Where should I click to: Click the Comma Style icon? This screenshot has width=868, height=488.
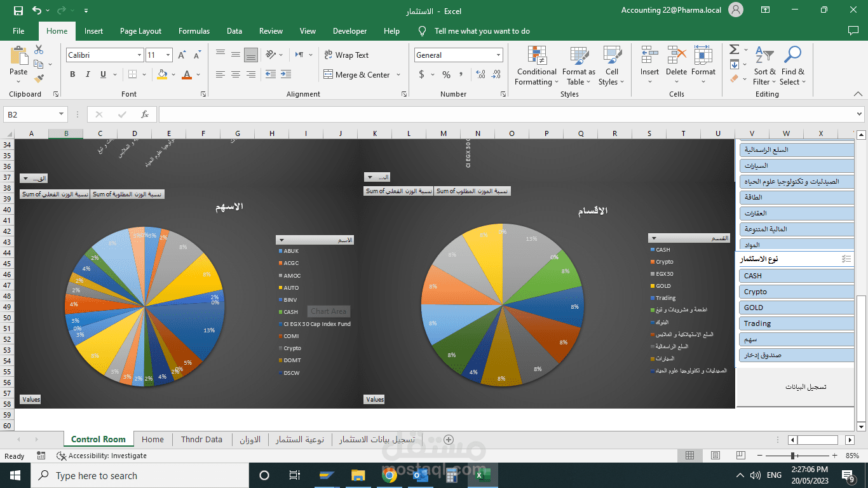click(x=462, y=74)
